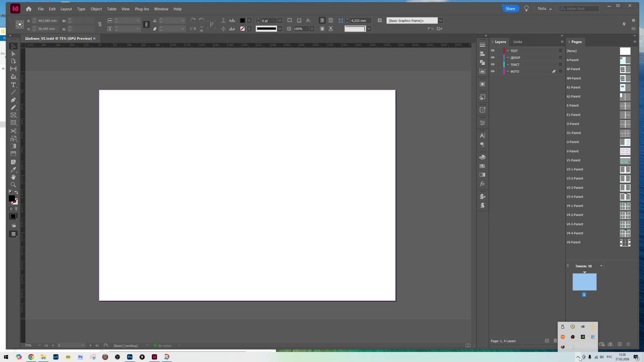This screenshot has height=362, width=644.
Task: Switch to the Links tab
Action: [518, 42]
